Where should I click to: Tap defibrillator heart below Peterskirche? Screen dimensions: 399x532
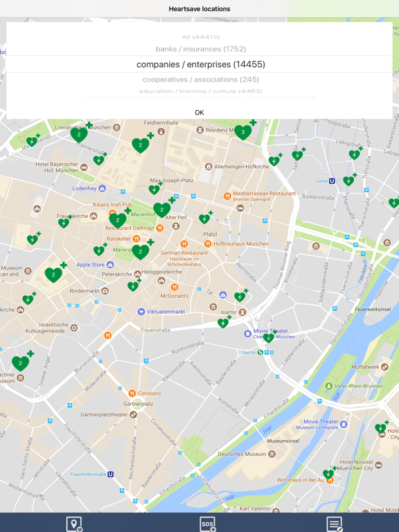[x=133, y=287]
